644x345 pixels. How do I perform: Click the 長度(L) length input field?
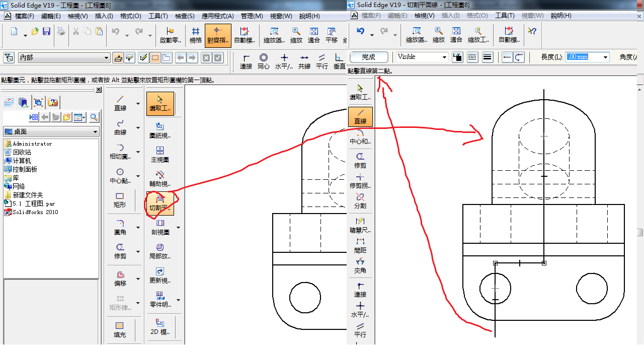[583, 57]
